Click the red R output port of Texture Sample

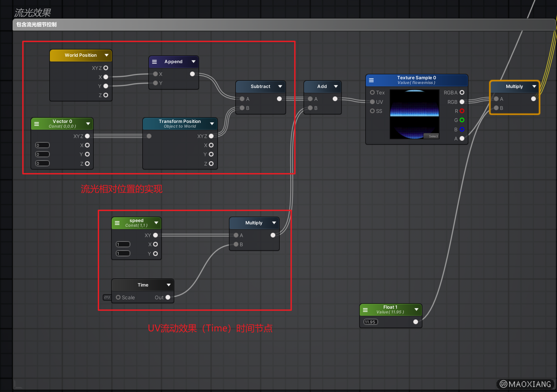click(x=462, y=111)
